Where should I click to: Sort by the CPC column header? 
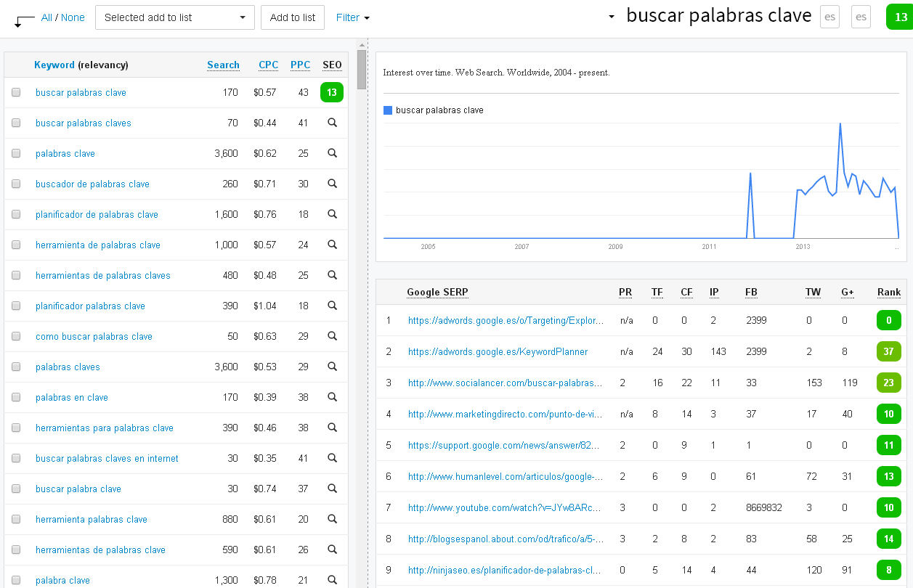tap(268, 65)
